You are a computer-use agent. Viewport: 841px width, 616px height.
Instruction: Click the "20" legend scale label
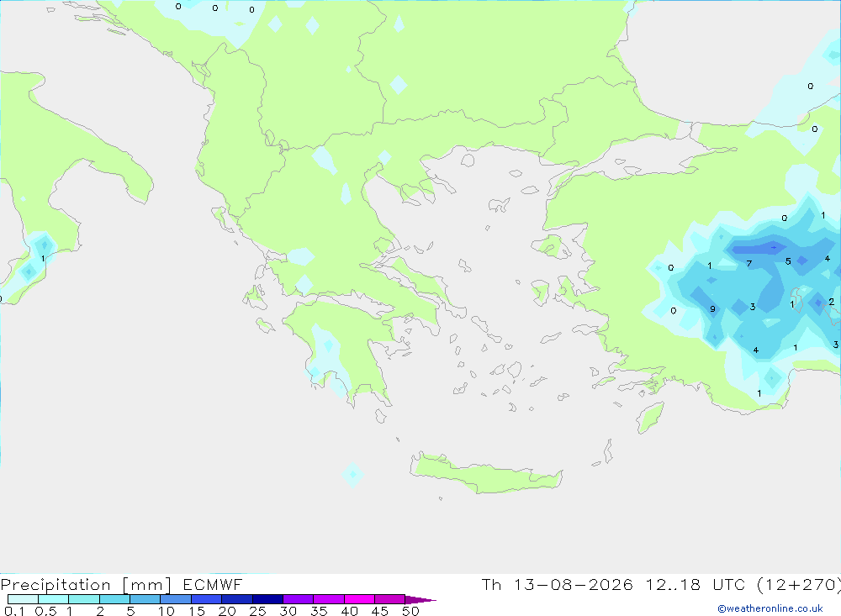[227, 611]
